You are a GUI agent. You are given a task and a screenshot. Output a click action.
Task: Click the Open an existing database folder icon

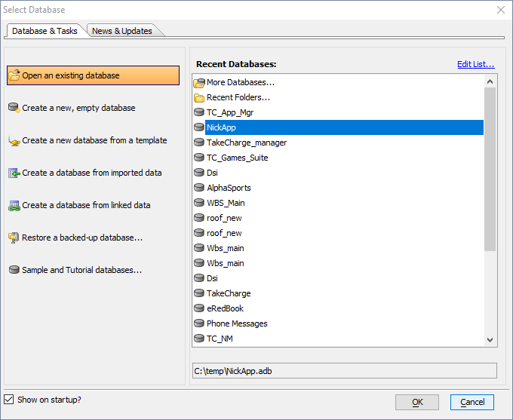point(14,75)
